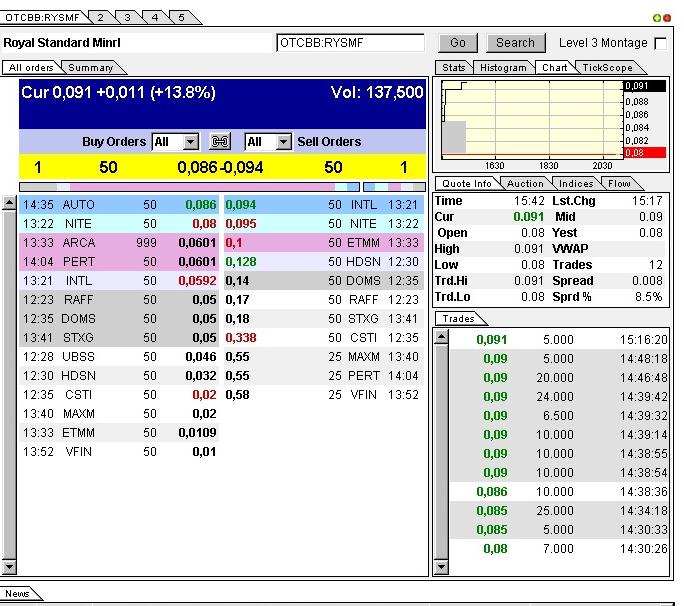Click the Vol: 137,500 volume text
Viewport: 684px width, 606px height.
[x=377, y=92]
